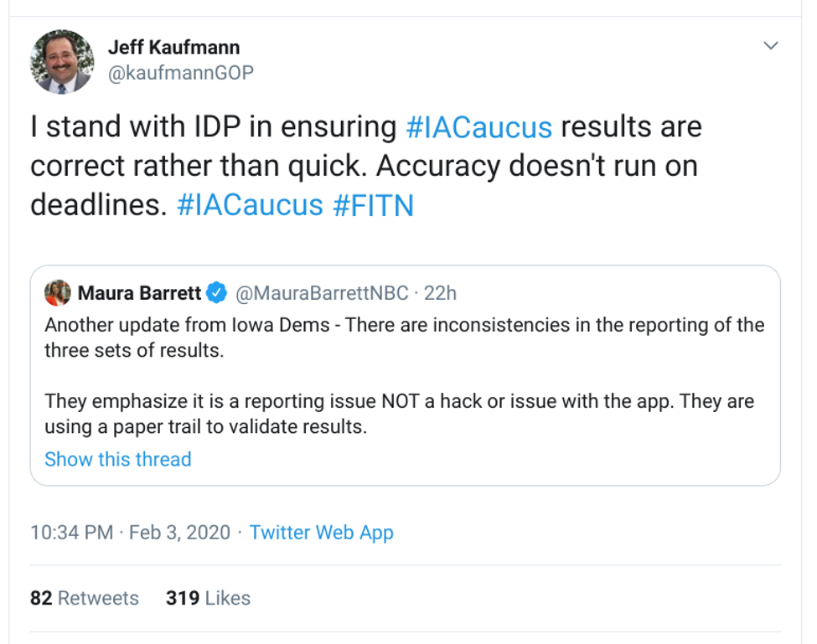The width and height of the screenshot is (817, 644).
Task: Open the second #IACaucus hashtag near deadlines
Action: coord(250,205)
